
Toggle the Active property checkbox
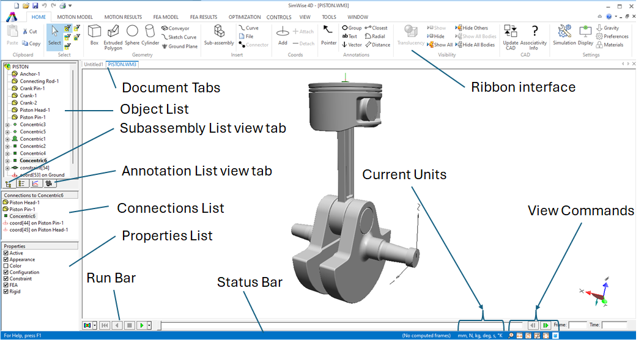pyautogui.click(x=6, y=253)
